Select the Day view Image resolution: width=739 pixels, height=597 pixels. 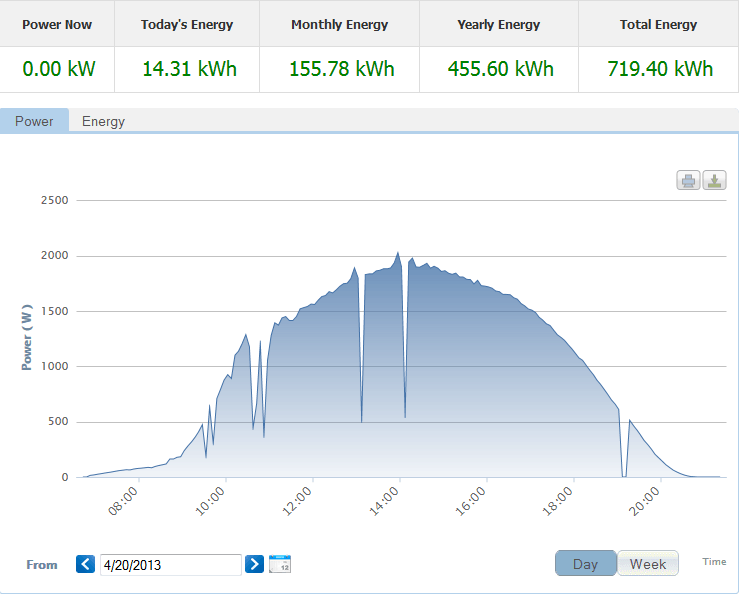click(585, 564)
